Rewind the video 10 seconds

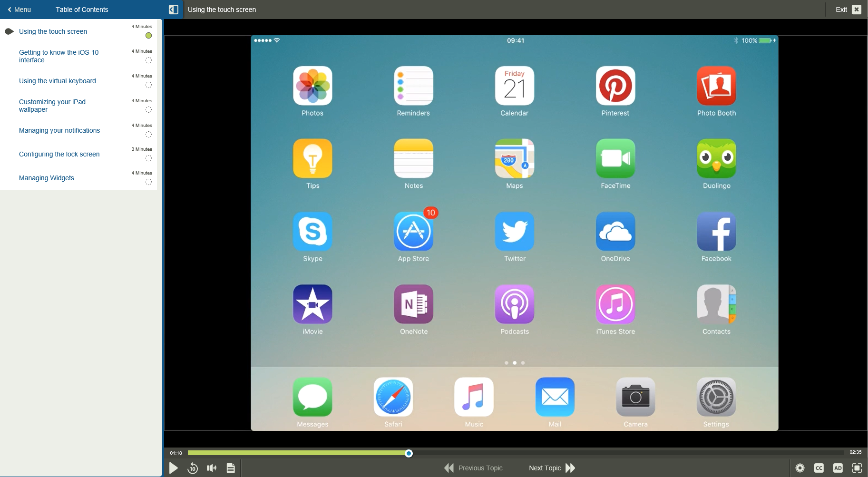point(193,468)
